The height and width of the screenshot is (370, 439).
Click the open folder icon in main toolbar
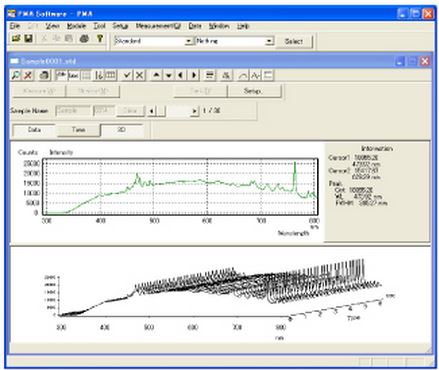16,39
